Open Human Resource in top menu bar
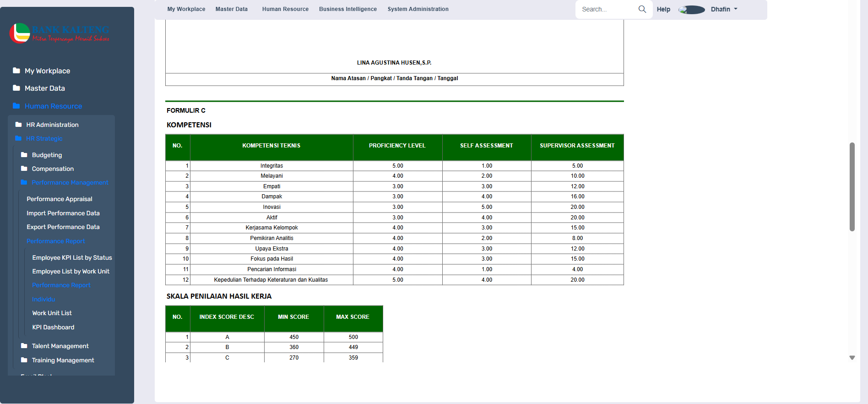Screen dimensions: 868x404 [x=285, y=9]
